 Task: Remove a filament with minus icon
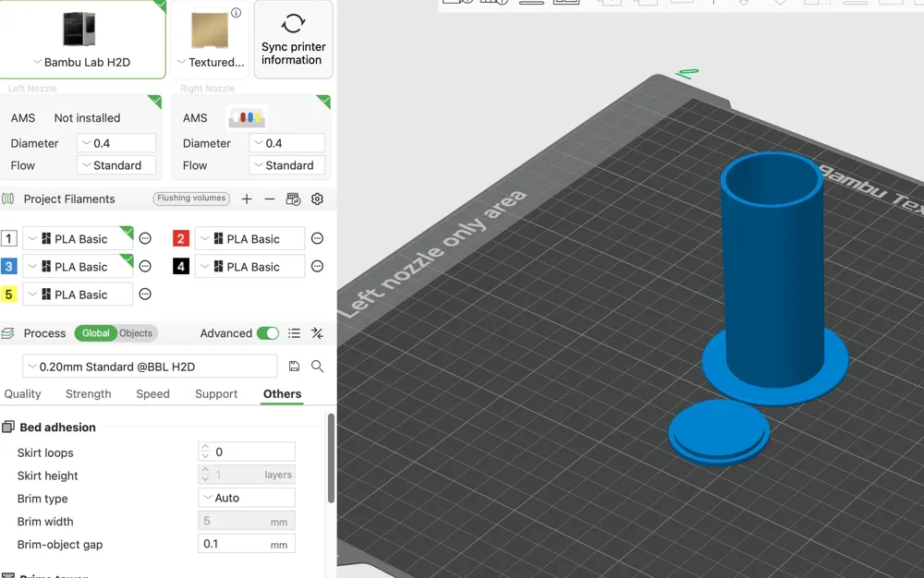(269, 199)
